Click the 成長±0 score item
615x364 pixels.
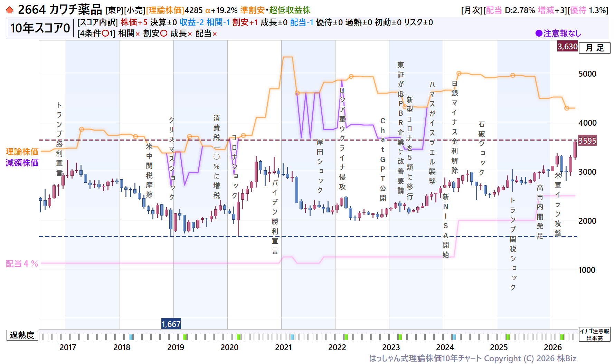tap(274, 22)
